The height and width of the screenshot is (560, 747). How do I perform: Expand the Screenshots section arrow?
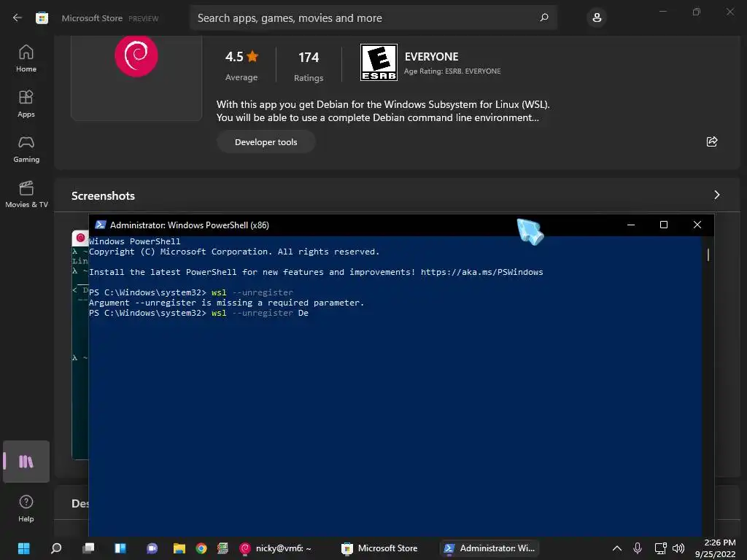point(716,195)
